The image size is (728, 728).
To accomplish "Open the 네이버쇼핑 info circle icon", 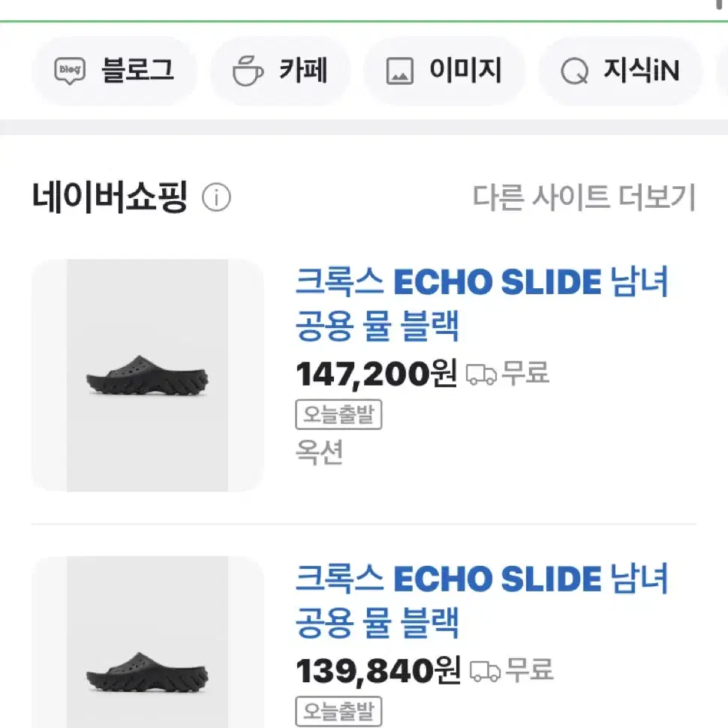I will (x=216, y=197).
